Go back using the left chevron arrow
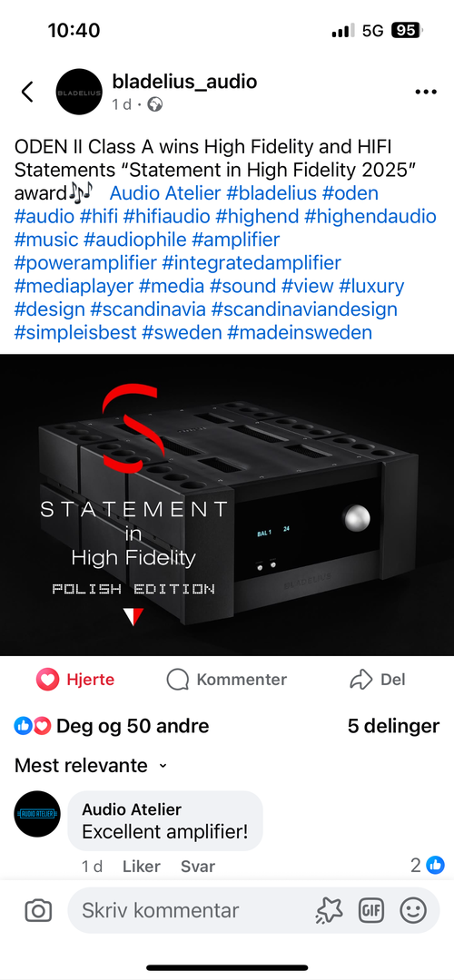The image size is (454, 980). (27, 92)
